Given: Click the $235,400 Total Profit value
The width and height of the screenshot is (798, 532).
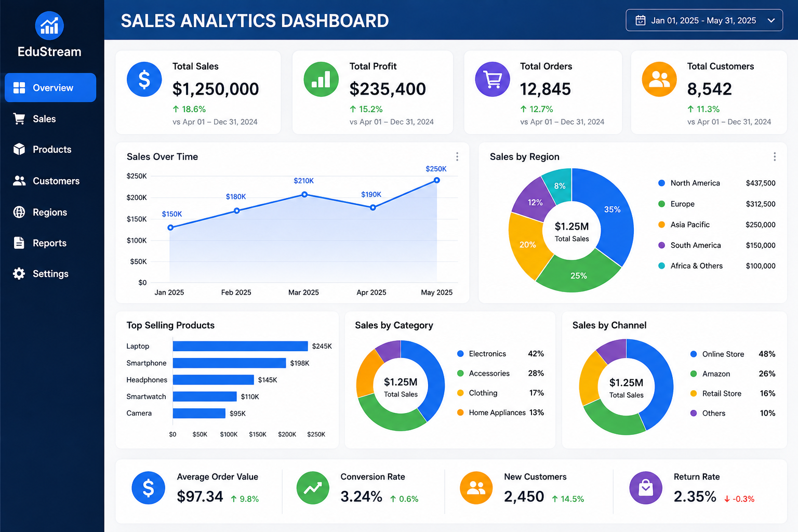Looking at the screenshot, I should pyautogui.click(x=388, y=89).
